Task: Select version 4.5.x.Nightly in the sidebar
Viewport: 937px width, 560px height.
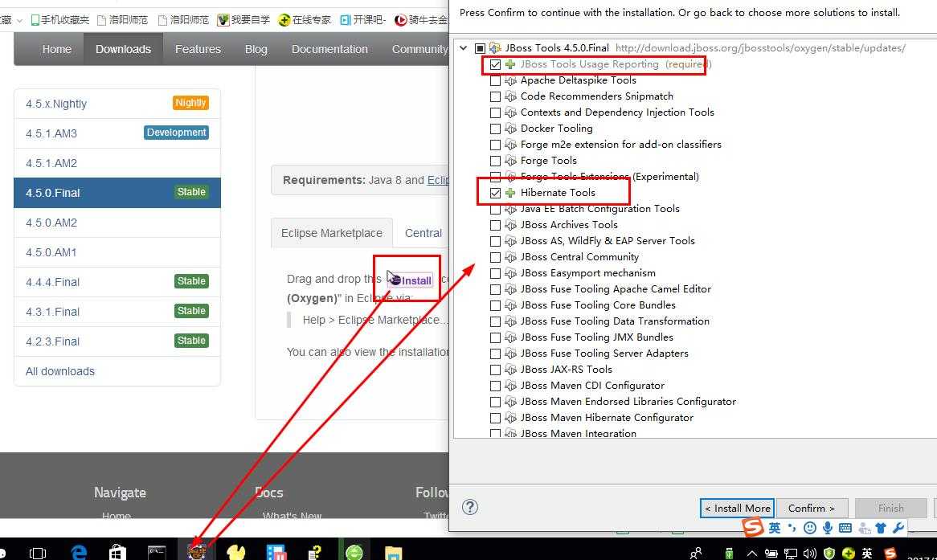Action: [117, 104]
